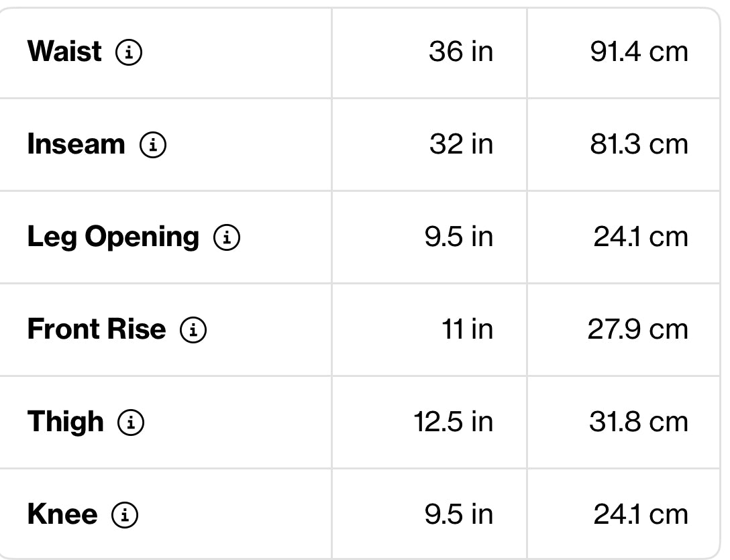Select the Front Rise label
This screenshot has height=560, width=730.
(x=97, y=329)
